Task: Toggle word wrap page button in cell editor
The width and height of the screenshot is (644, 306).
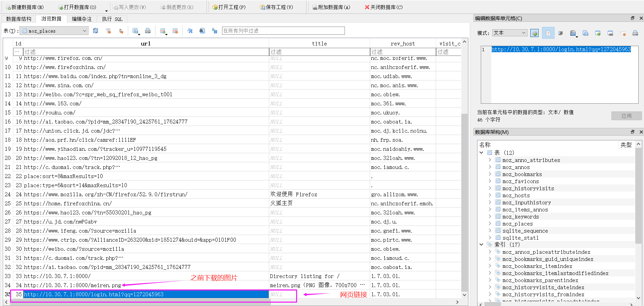Action: click(548, 33)
